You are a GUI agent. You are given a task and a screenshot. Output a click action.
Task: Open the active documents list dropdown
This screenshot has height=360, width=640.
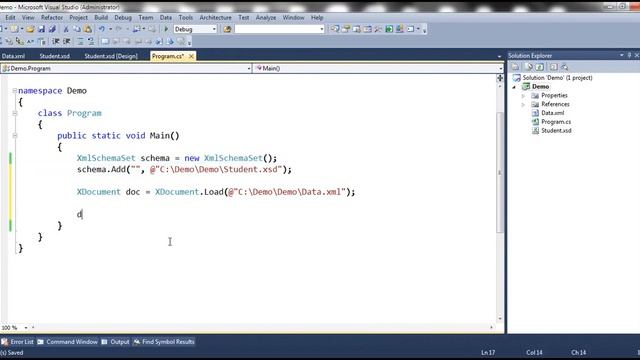coord(499,56)
